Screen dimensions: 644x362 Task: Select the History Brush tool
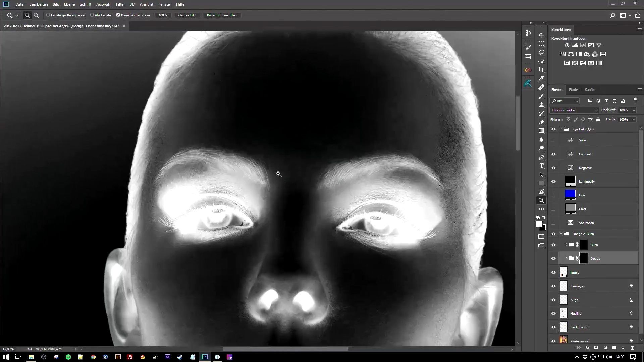click(x=541, y=113)
